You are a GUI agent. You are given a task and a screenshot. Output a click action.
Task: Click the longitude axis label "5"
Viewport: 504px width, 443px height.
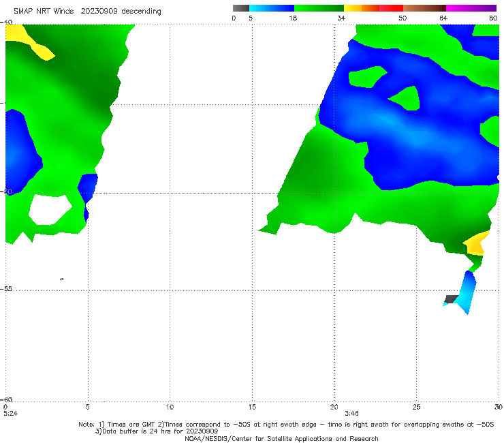pyautogui.click(x=88, y=407)
